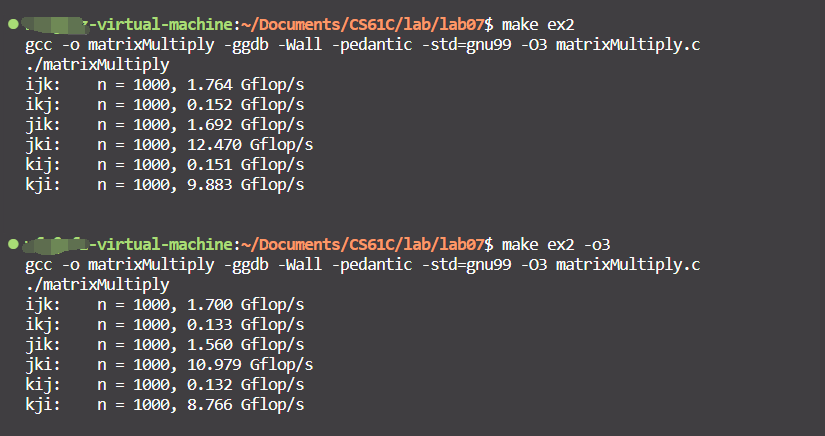Viewport: 825px width, 436px height.
Task: Click the kij line with 0.132 Gflop/s
Action: point(165,385)
